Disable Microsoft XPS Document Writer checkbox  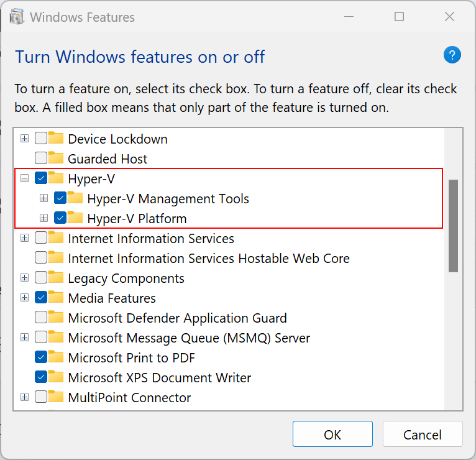(x=41, y=377)
